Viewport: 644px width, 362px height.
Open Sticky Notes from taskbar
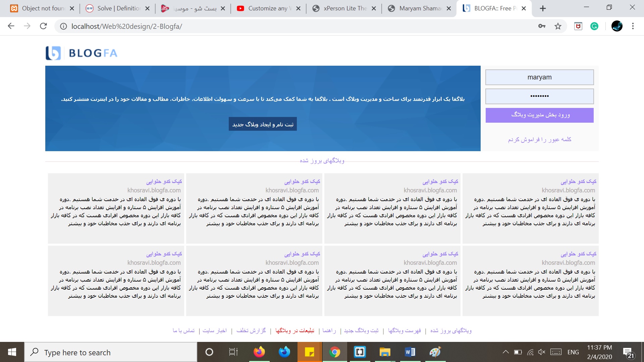pos(309,352)
